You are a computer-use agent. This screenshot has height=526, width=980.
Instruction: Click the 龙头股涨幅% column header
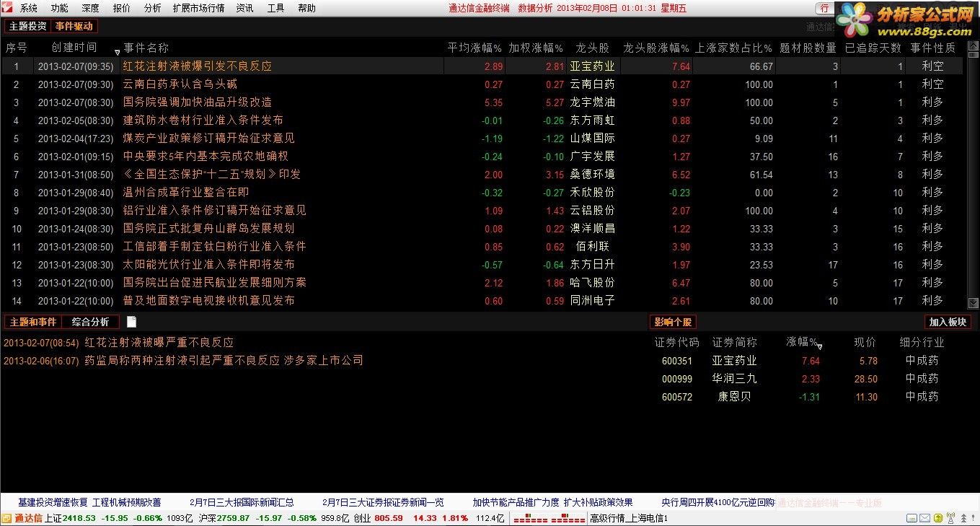tap(656, 48)
